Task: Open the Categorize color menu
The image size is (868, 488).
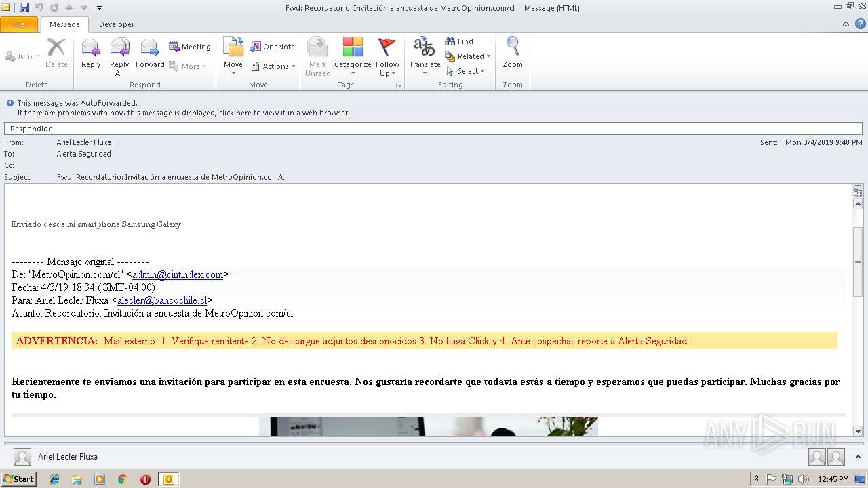Action: (353, 57)
